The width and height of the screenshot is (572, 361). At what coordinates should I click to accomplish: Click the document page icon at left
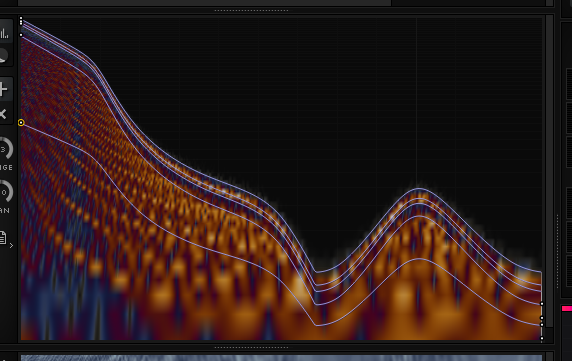pyautogui.click(x=3, y=238)
